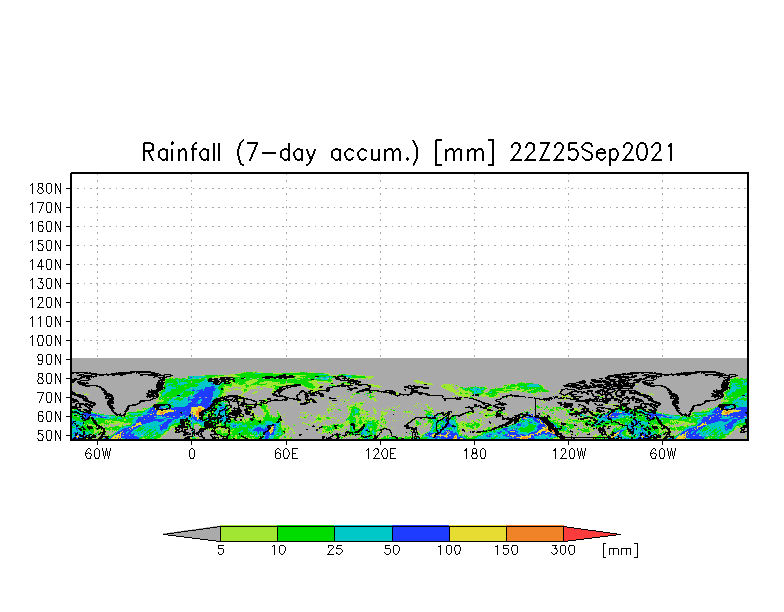Select the 180N latitude axis label

pos(46,189)
